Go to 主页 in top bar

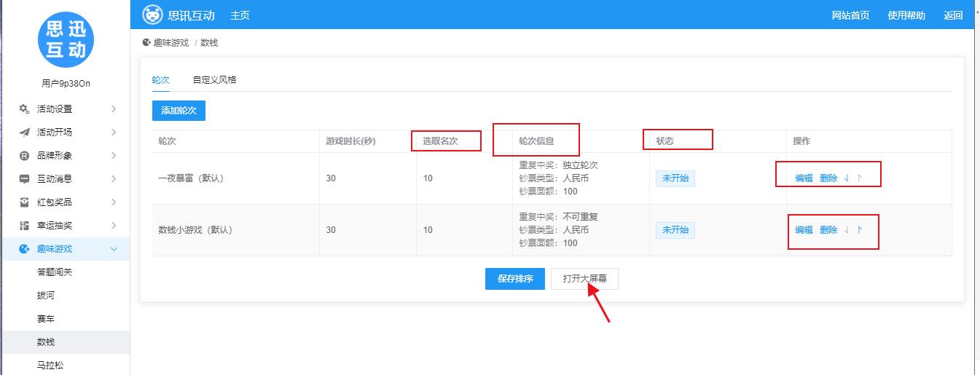tap(240, 15)
